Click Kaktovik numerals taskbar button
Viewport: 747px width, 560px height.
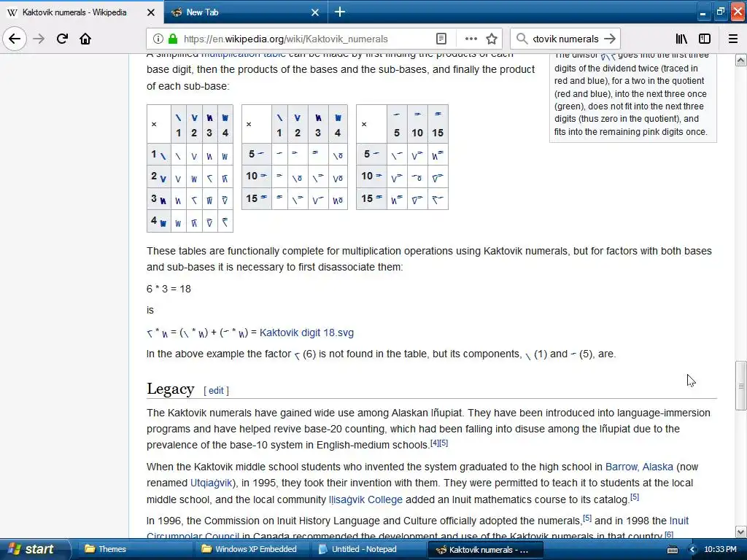(x=485, y=550)
